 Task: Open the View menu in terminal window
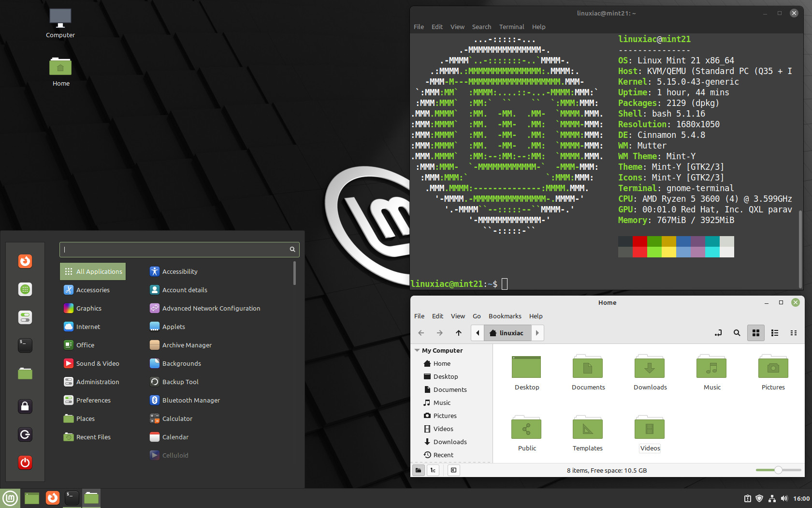tap(457, 27)
